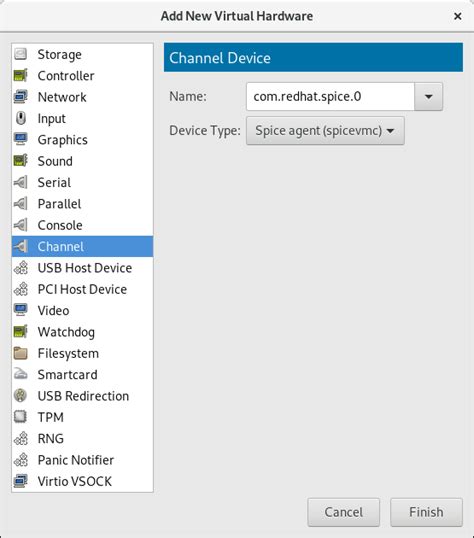Click the Filesystem folder icon
474x538 pixels.
click(21, 353)
